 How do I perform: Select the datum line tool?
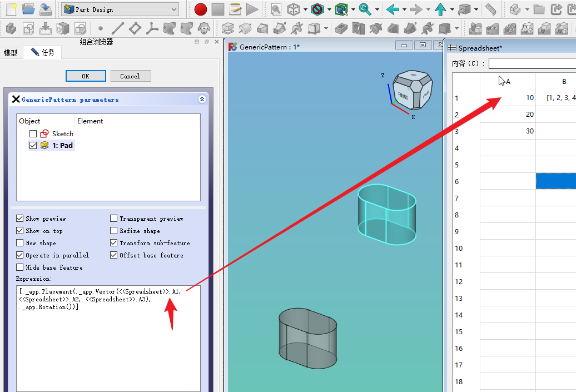[x=117, y=28]
